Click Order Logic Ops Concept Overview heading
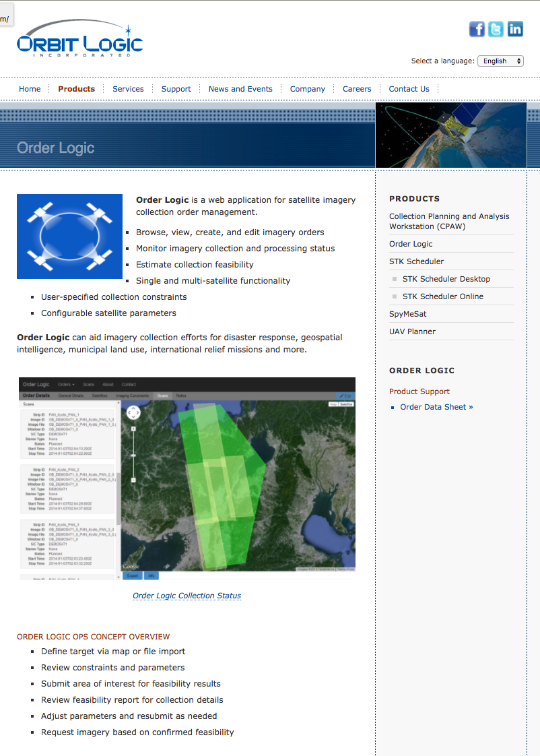The height and width of the screenshot is (756, 540). pyautogui.click(x=94, y=637)
